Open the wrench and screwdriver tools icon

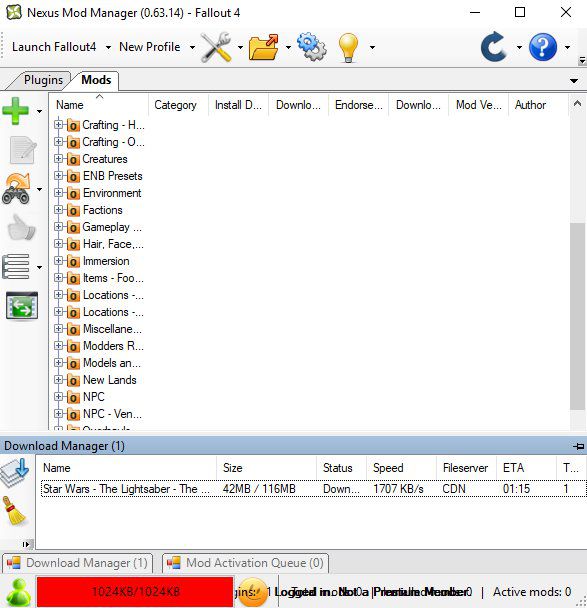[216, 47]
